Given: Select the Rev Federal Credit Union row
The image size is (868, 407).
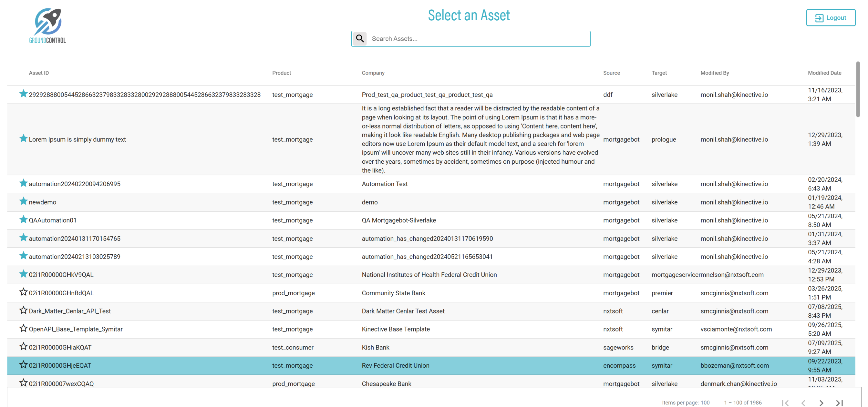Looking at the screenshot, I should point(395,365).
